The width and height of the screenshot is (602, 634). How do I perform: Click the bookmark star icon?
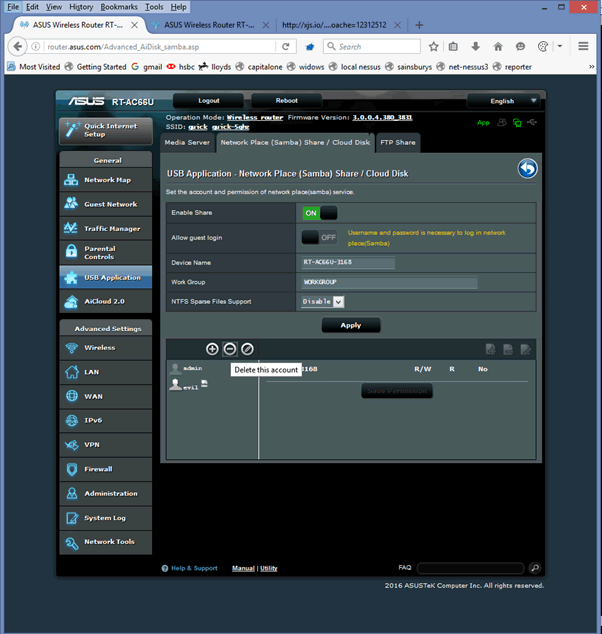[x=433, y=46]
